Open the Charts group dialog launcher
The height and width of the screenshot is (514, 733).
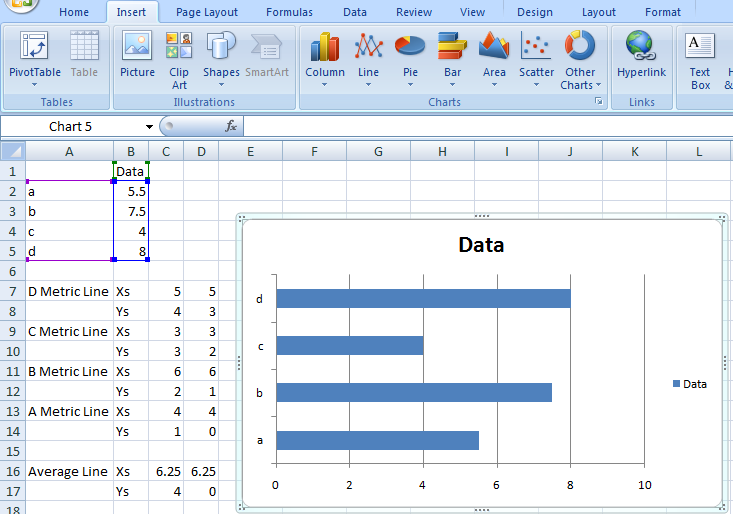tap(599, 102)
